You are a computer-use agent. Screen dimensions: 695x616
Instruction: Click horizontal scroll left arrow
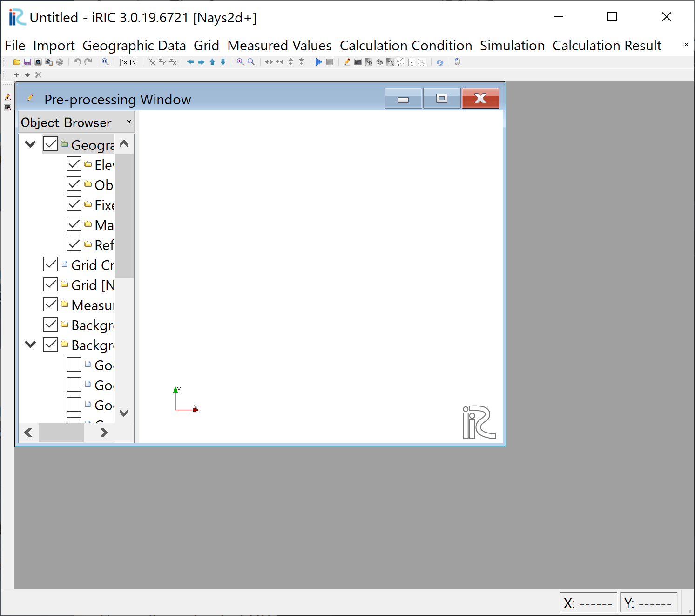(28, 433)
